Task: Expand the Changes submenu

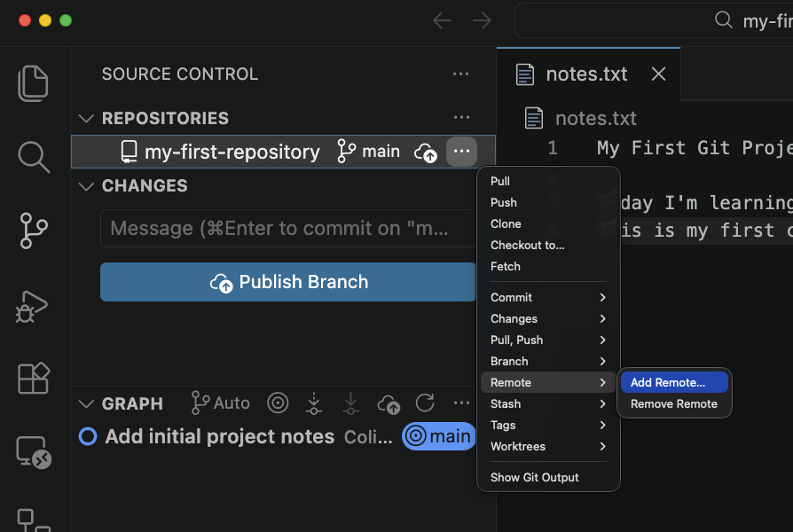Action: [548, 318]
